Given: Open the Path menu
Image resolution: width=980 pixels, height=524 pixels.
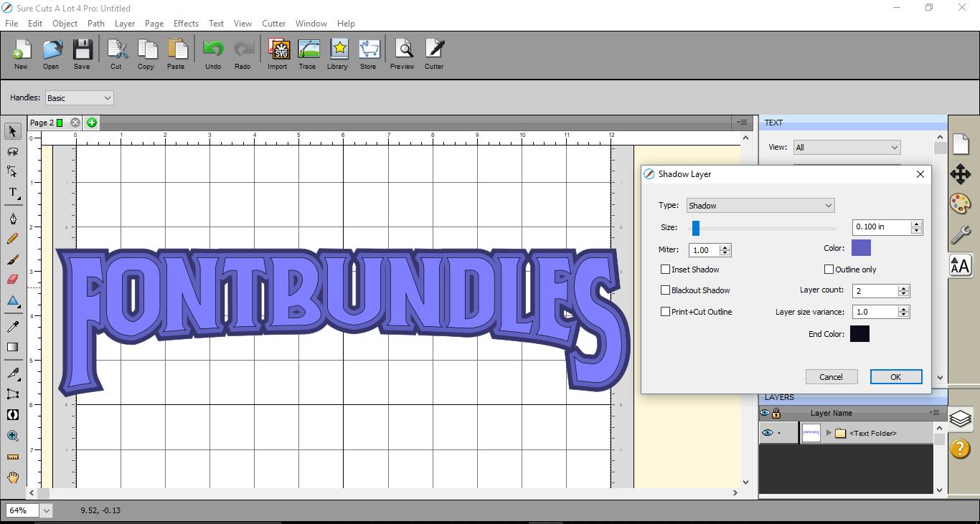Looking at the screenshot, I should [x=96, y=24].
